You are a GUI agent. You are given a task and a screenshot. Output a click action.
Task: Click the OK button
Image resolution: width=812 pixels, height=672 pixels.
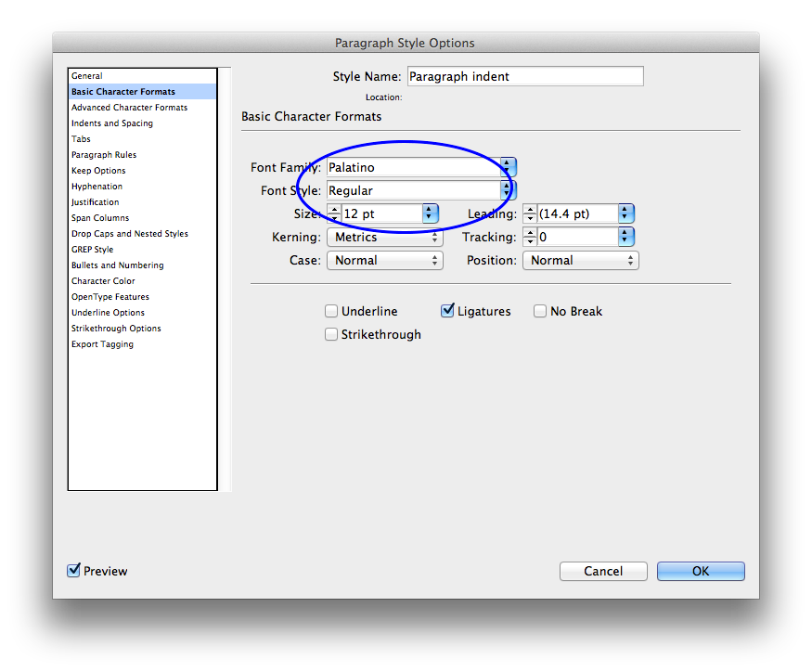click(x=701, y=571)
